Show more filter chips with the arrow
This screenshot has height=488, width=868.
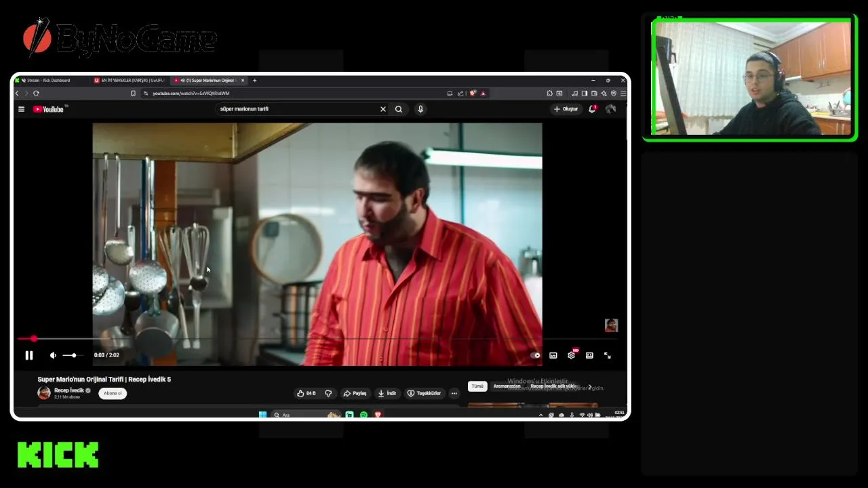590,387
